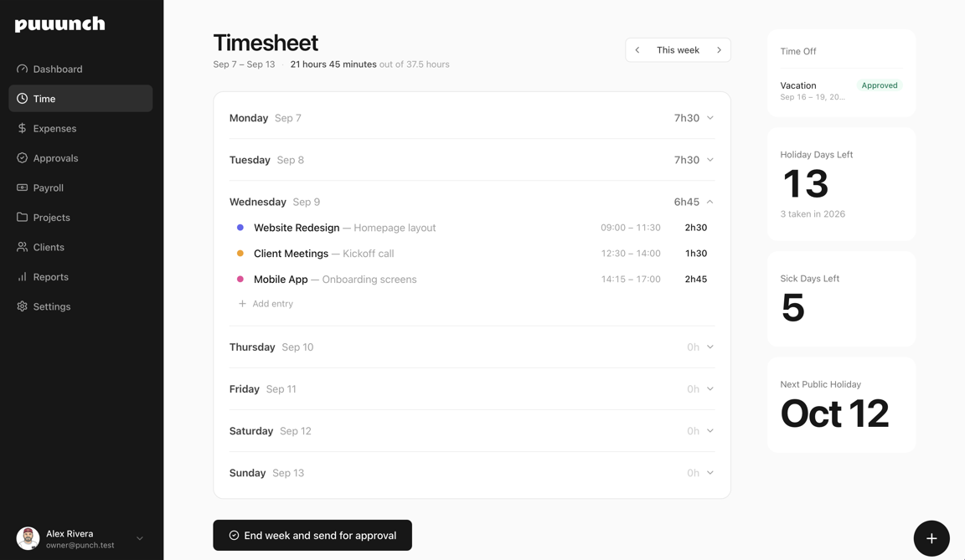The height and width of the screenshot is (560, 965).
Task: Open Settings page
Action: [x=80, y=306]
